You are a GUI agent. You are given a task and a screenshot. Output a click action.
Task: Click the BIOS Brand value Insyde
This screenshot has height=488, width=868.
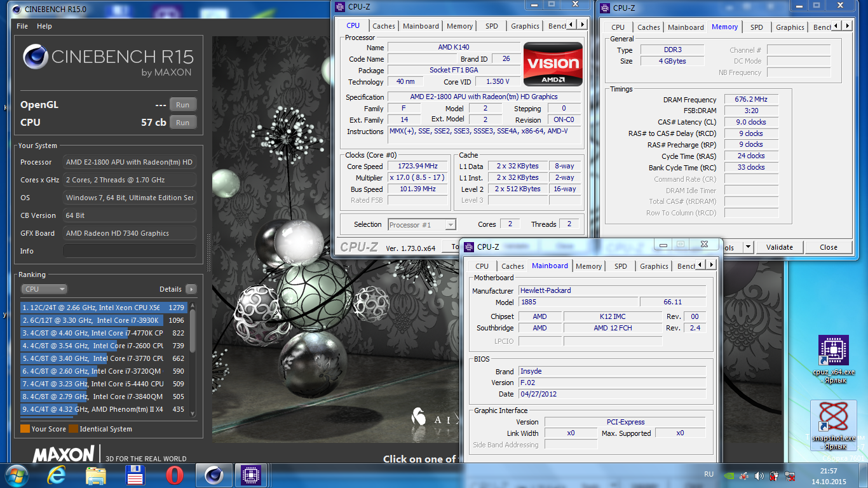[x=612, y=371]
